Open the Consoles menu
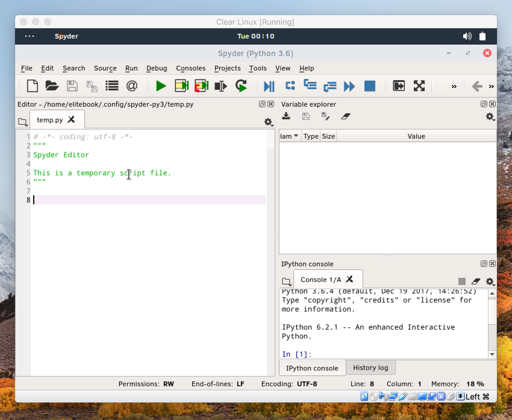The width and height of the screenshot is (512, 420). (191, 68)
